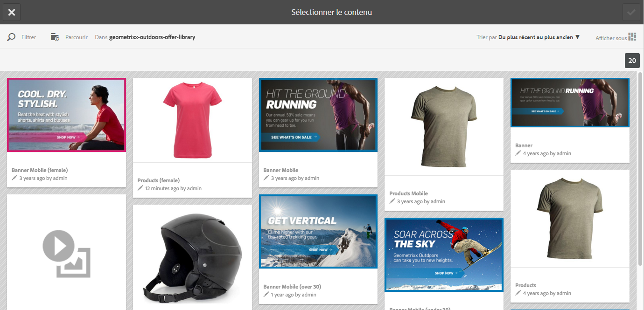Select the pink t-shirt thumbnail
Viewport: 644px width, 310px height.
pyautogui.click(x=192, y=120)
